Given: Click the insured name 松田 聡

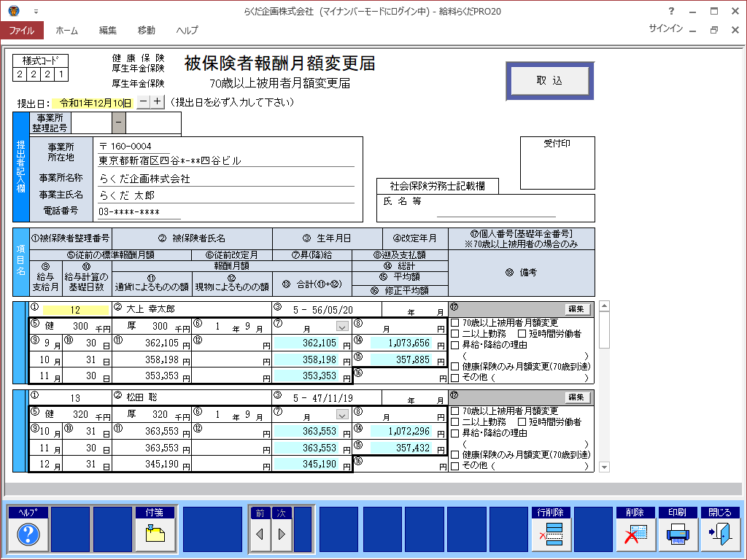Looking at the screenshot, I should coord(142,397).
